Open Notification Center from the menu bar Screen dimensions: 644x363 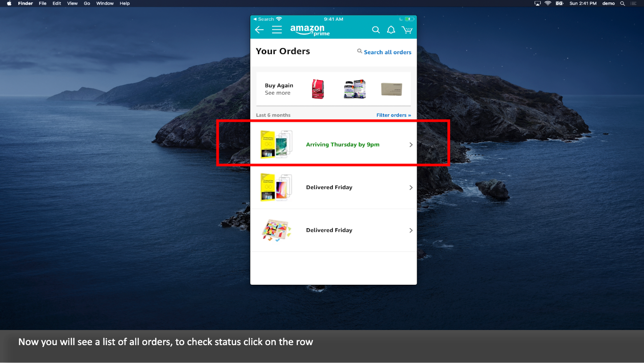[x=634, y=3]
